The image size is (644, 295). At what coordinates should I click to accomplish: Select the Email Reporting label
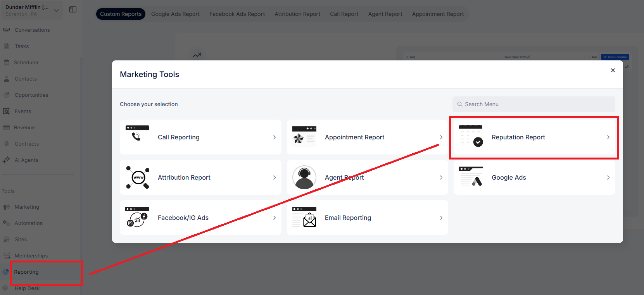[x=348, y=218]
